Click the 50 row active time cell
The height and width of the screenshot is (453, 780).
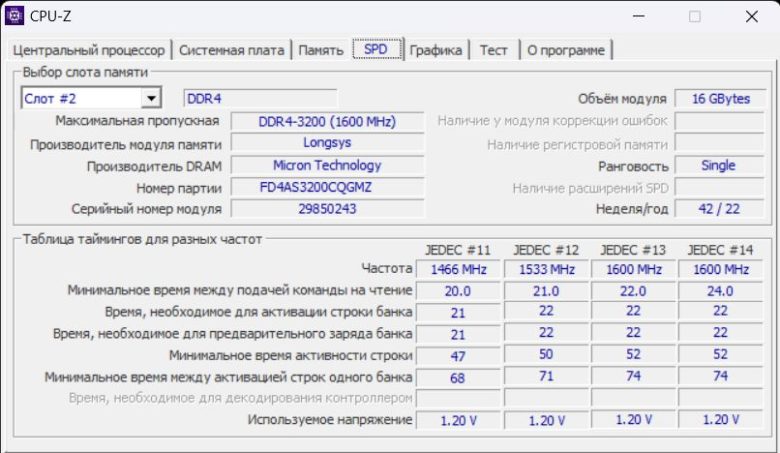[x=546, y=355]
